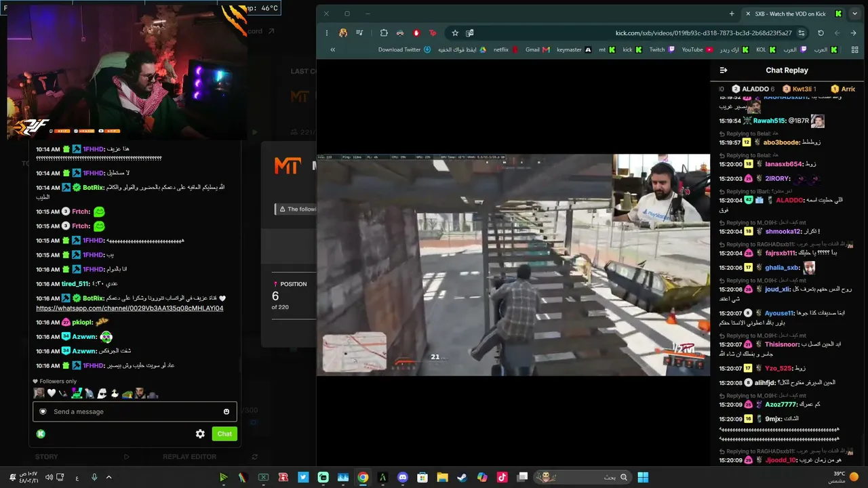Click the microphone icon in system tray
The image size is (868, 488).
tap(94, 477)
